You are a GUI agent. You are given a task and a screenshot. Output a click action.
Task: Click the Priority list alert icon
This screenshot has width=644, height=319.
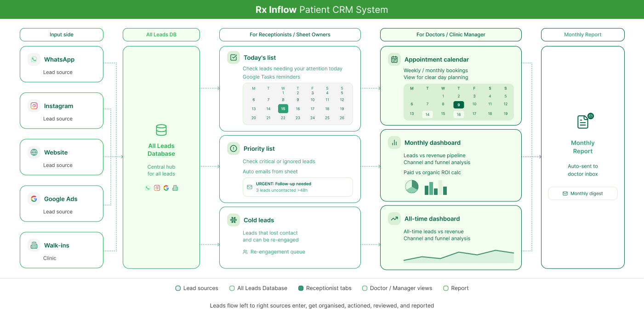click(x=234, y=148)
